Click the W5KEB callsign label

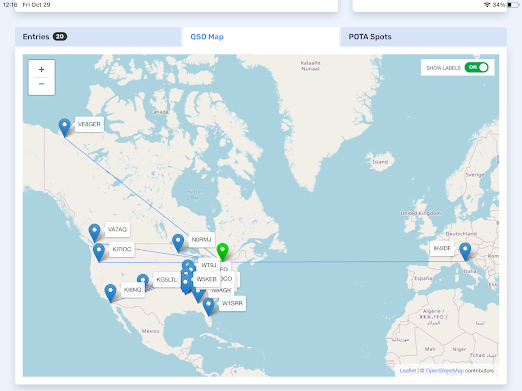[206, 279]
